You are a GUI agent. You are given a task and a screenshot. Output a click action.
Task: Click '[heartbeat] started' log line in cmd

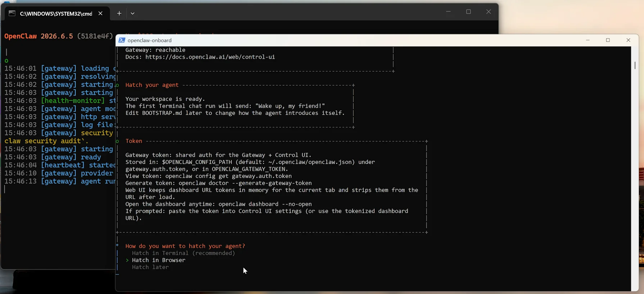(x=60, y=165)
